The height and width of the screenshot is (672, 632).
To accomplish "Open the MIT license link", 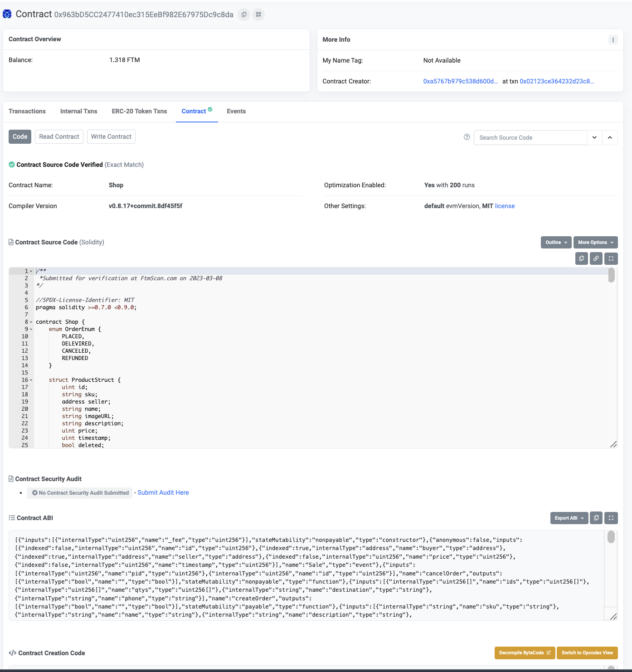I will click(x=505, y=206).
